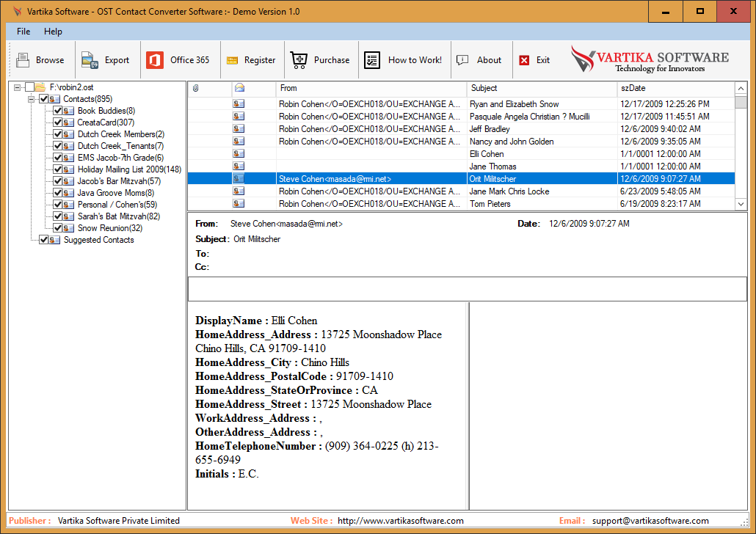This screenshot has width=756, height=534.
Task: Click the contact icon beside CreataCard(307)
Action: pos(68,122)
